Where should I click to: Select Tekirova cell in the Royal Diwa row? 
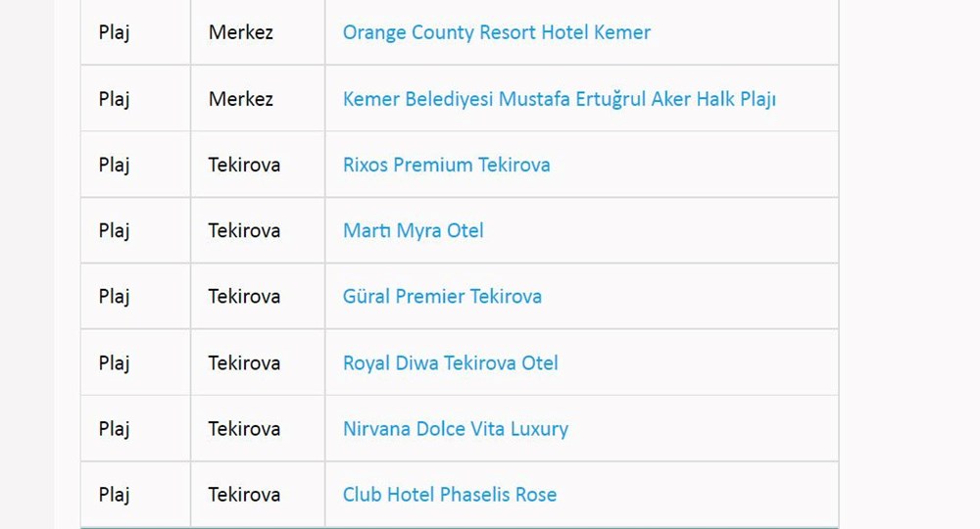[x=244, y=363]
